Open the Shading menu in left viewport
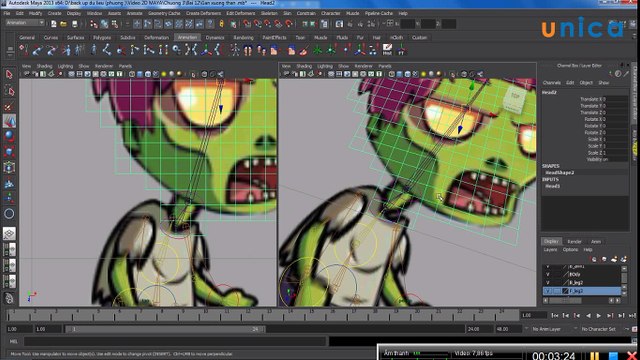The image size is (640, 360). (x=44, y=66)
